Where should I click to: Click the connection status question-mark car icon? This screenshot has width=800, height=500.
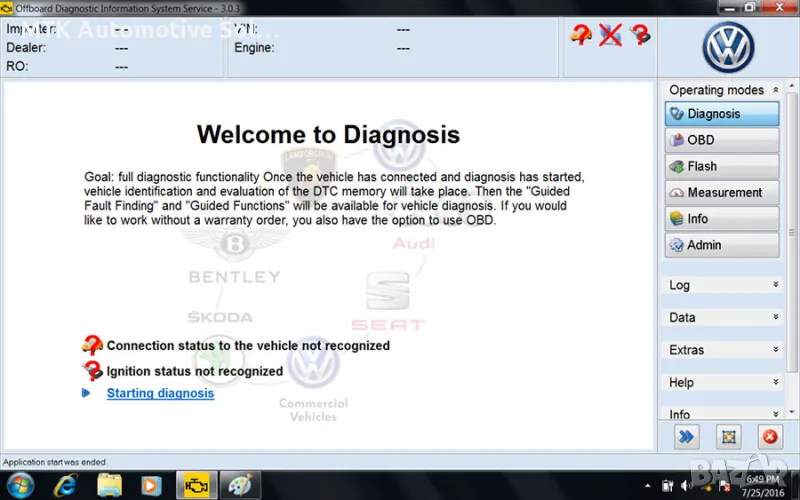pyautogui.click(x=92, y=346)
